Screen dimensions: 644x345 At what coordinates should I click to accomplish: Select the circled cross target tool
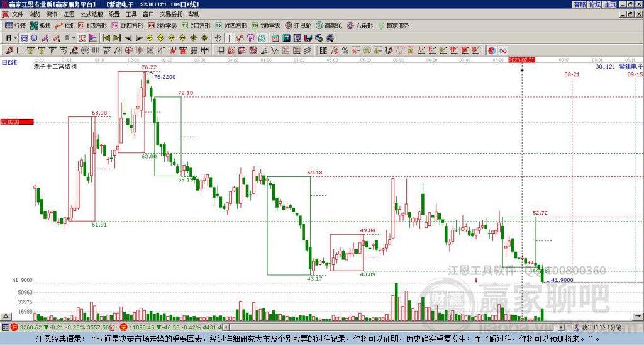tap(128, 50)
